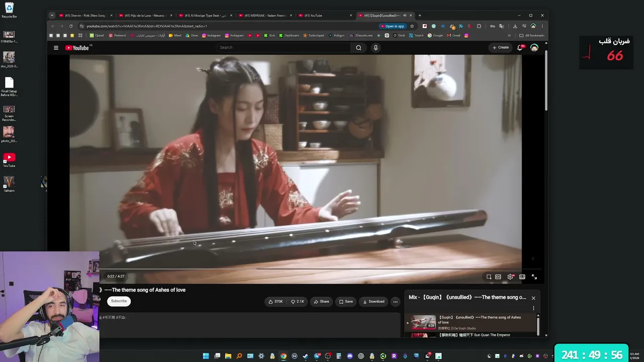Switch to the plain YouTube tab

(x=326, y=16)
